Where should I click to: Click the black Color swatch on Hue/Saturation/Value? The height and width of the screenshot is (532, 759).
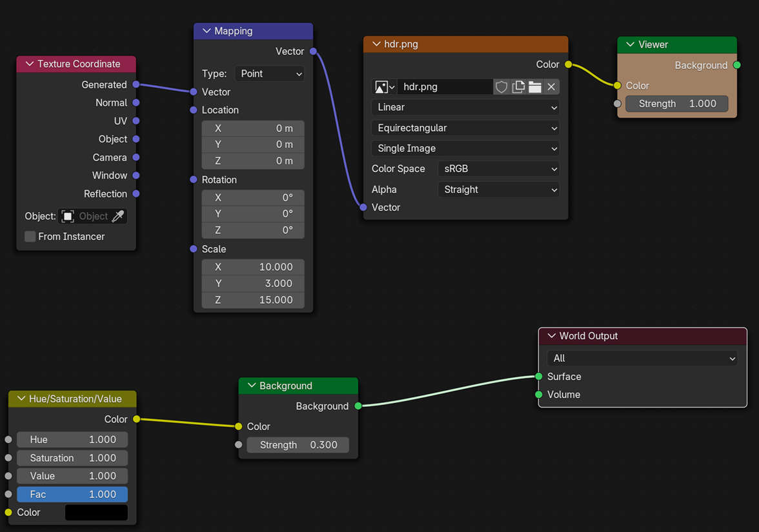[x=96, y=512]
